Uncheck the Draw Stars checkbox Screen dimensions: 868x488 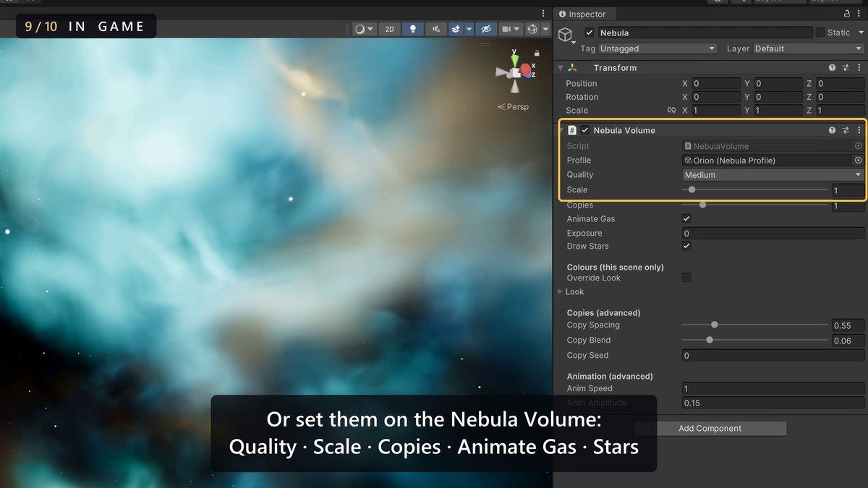coord(687,247)
